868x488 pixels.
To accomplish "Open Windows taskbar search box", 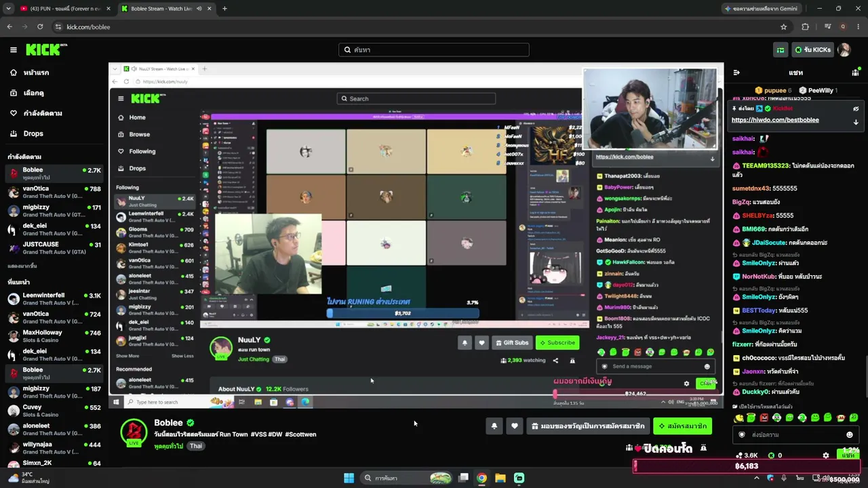I will pos(407,478).
